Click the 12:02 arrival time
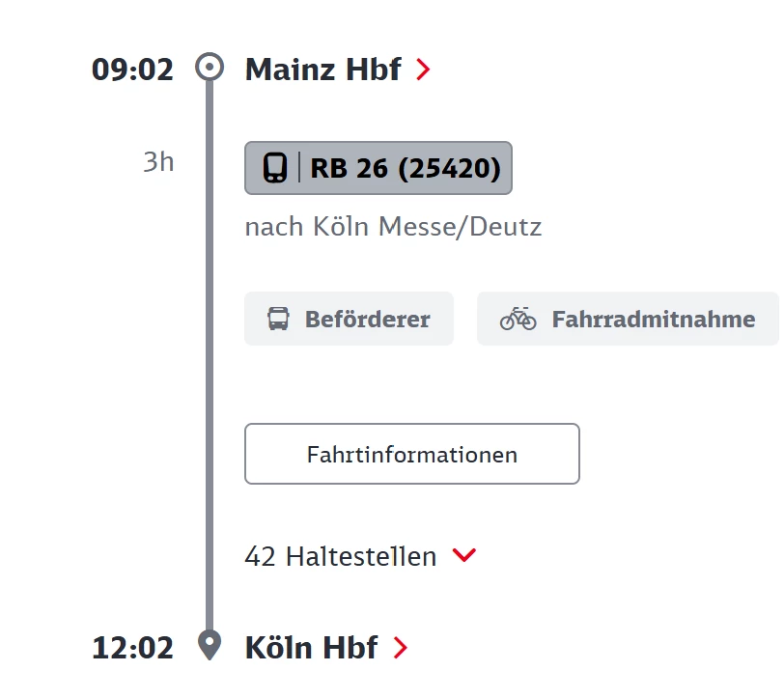 [x=132, y=648]
